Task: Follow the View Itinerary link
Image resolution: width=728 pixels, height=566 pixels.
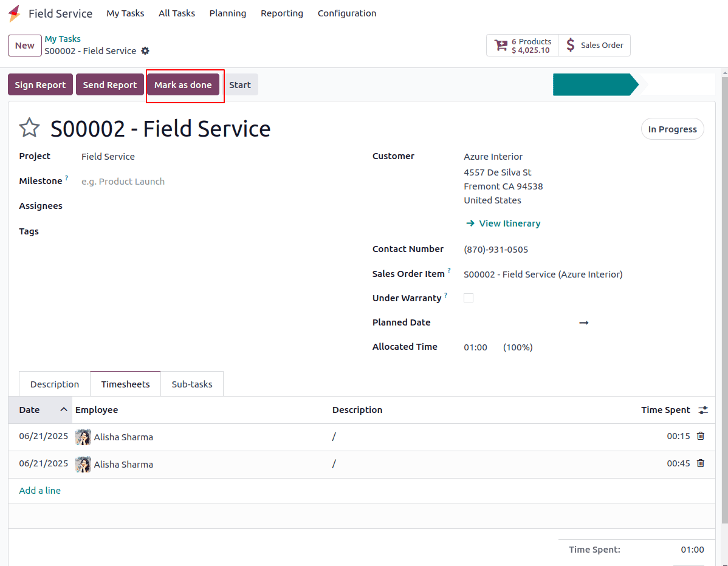Action: [x=509, y=223]
